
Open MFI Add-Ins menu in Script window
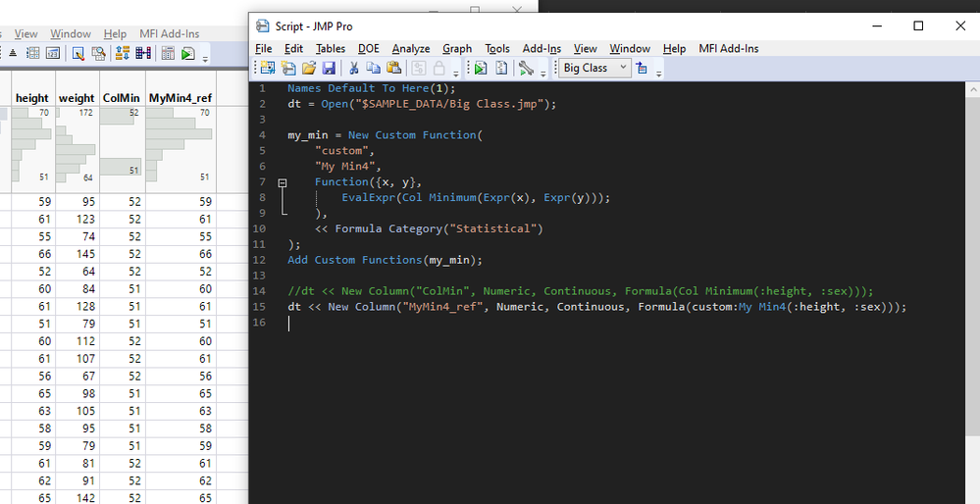pyautogui.click(x=729, y=49)
